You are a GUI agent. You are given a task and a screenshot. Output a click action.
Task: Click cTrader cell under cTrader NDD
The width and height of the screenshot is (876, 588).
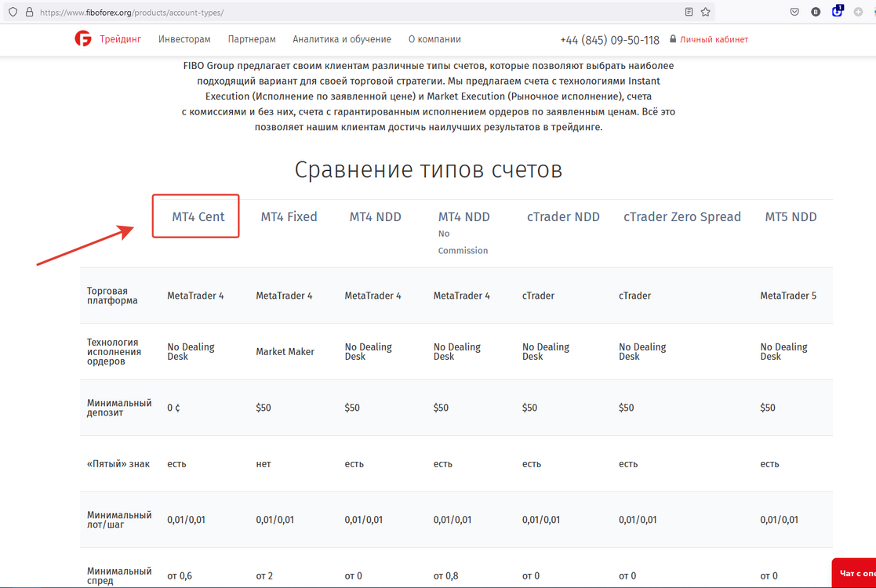click(538, 296)
